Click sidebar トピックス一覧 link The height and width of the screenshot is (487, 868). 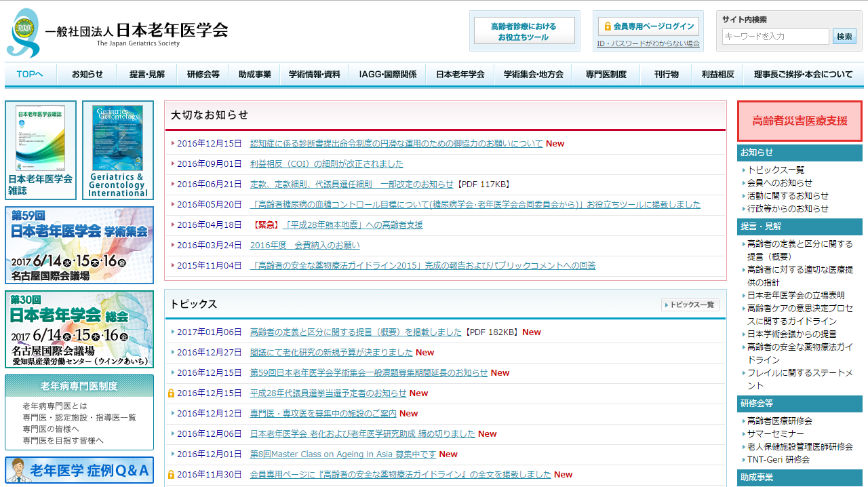(x=776, y=170)
